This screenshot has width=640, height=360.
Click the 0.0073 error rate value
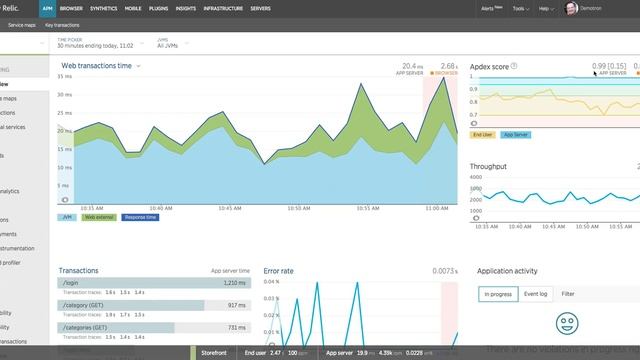(x=445, y=271)
